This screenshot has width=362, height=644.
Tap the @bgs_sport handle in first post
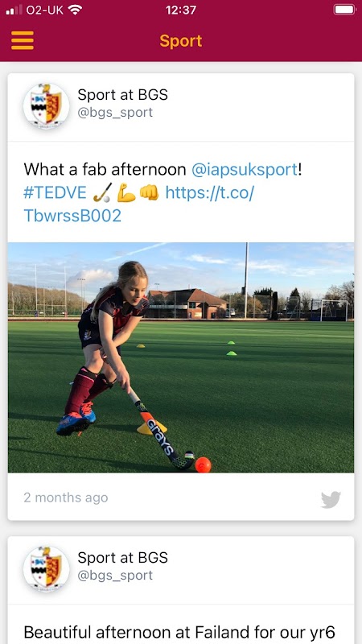115,112
